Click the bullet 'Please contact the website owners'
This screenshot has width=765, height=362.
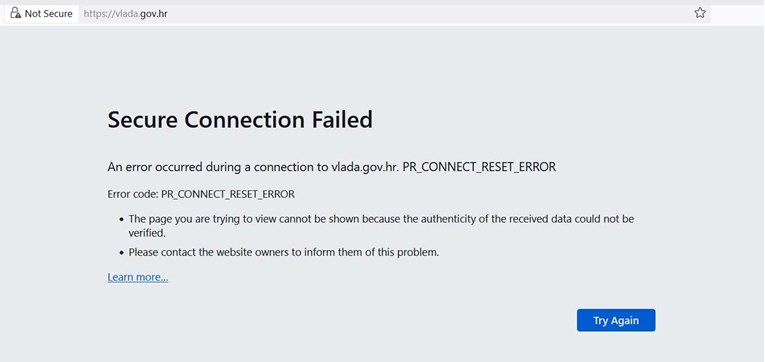[284, 253]
